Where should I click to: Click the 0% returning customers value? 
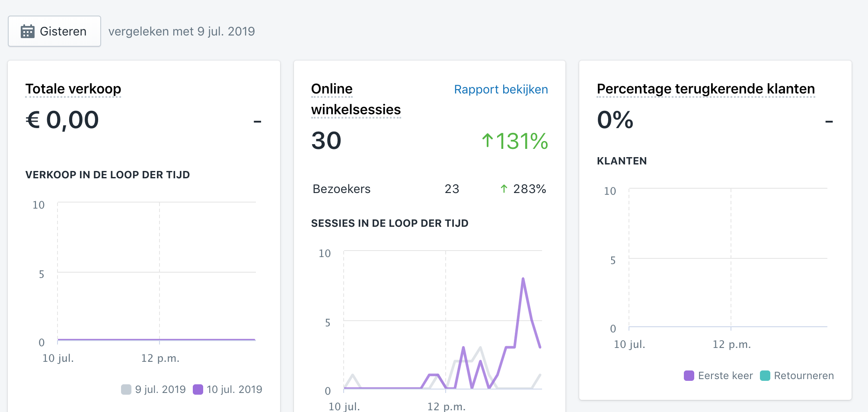(x=615, y=120)
